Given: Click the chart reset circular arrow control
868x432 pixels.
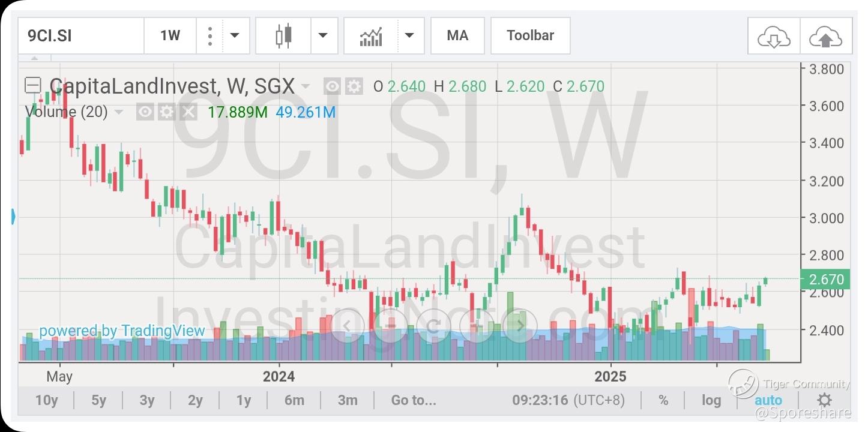Looking at the screenshot, I should tap(433, 325).
